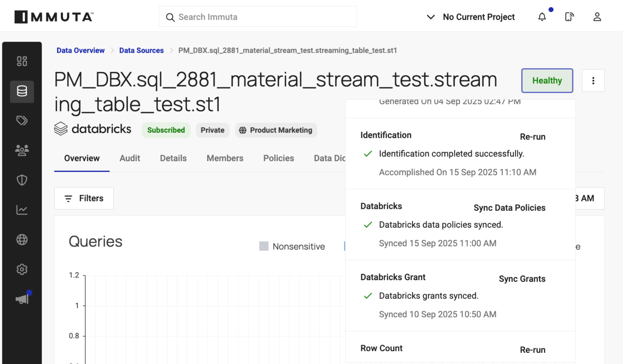Viewport: 626px width, 364px height.
Task: Open the three-dot more actions menu
Action: point(593,81)
